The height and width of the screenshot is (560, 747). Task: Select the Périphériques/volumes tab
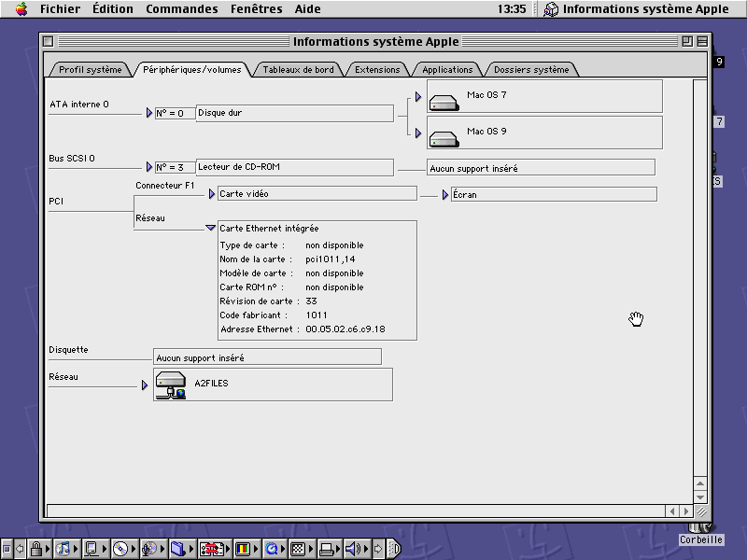coord(192,69)
